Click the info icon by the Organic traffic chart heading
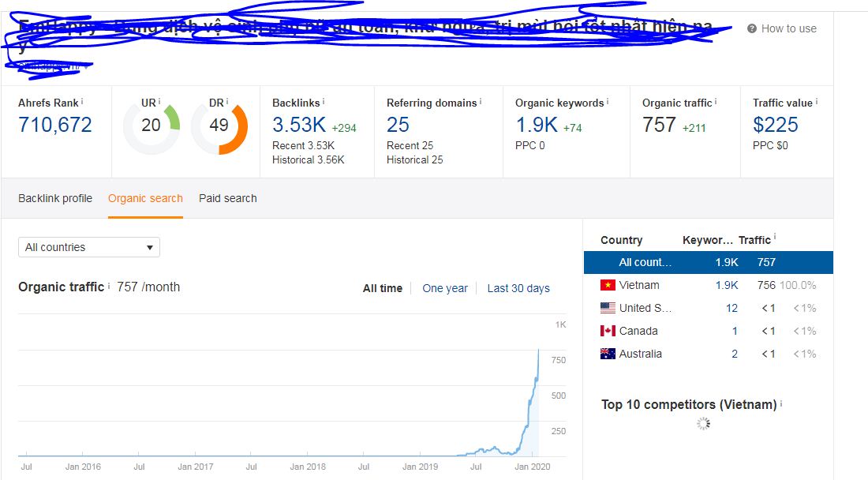This screenshot has height=480, width=868. [x=109, y=286]
